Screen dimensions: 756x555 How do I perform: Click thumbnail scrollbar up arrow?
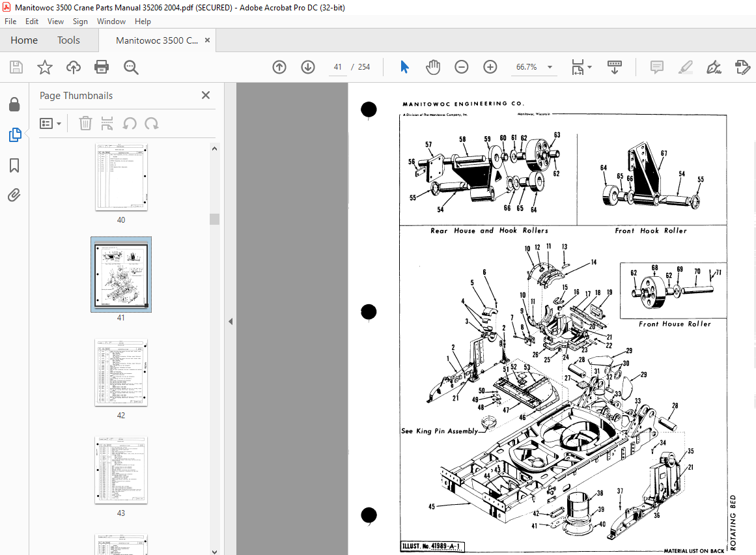pos(214,149)
